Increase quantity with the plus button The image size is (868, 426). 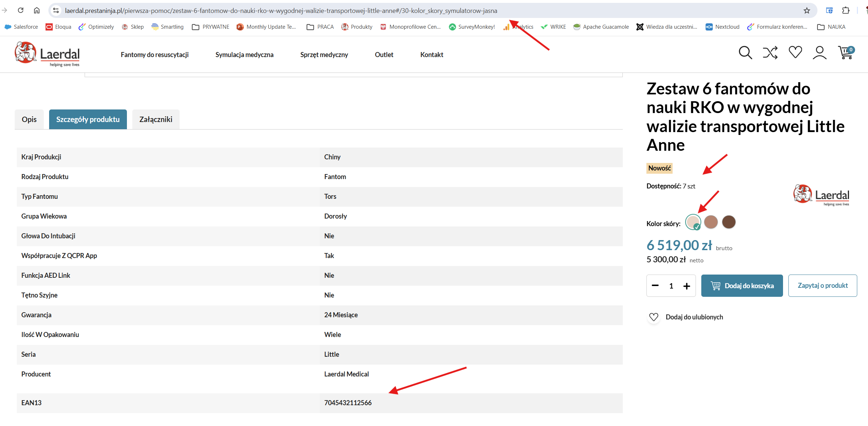(687, 286)
